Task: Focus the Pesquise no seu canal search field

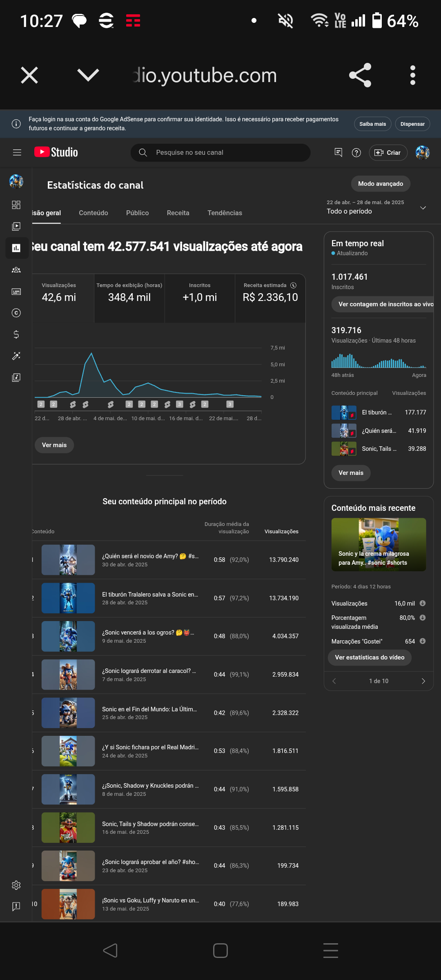Action: (220, 152)
